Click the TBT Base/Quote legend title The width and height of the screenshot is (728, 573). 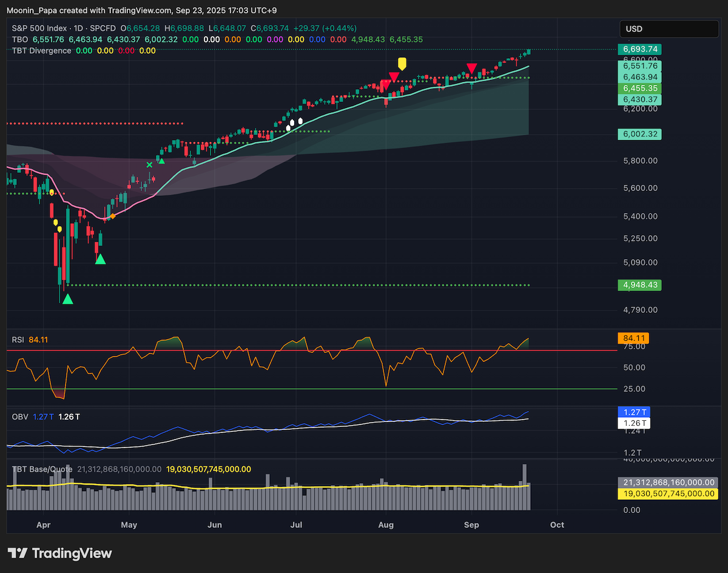click(x=42, y=469)
